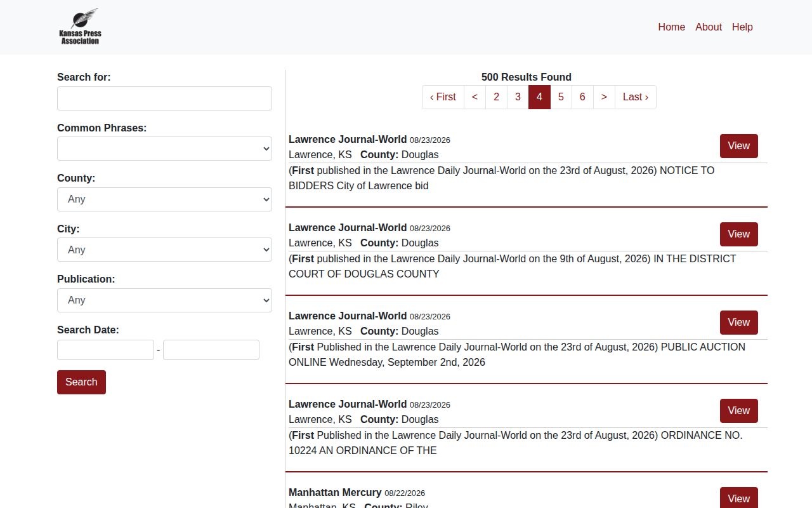Screen dimensions: 812x508
Task: View the NOTICE TO BIDDERS notice
Action: click(738, 146)
